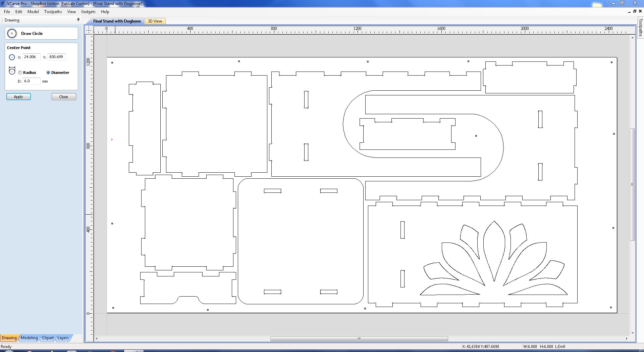Click the diameter D input field

pyautogui.click(x=32, y=81)
